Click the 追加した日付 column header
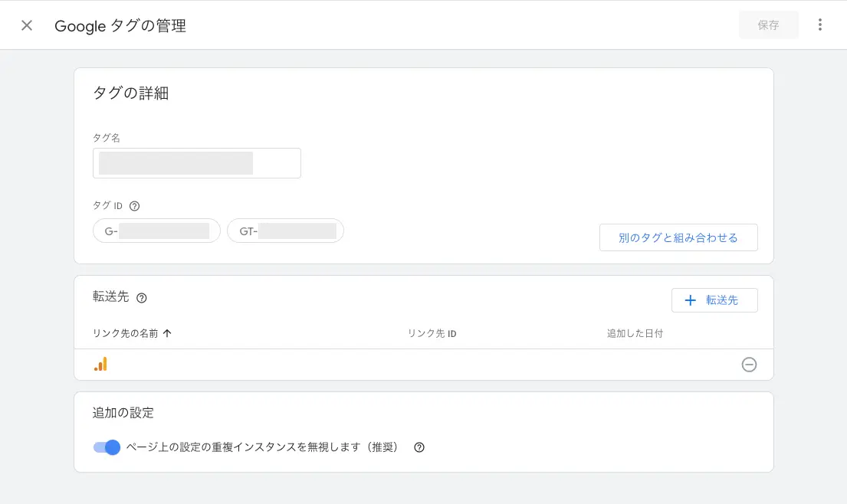This screenshot has width=847, height=504. point(635,333)
